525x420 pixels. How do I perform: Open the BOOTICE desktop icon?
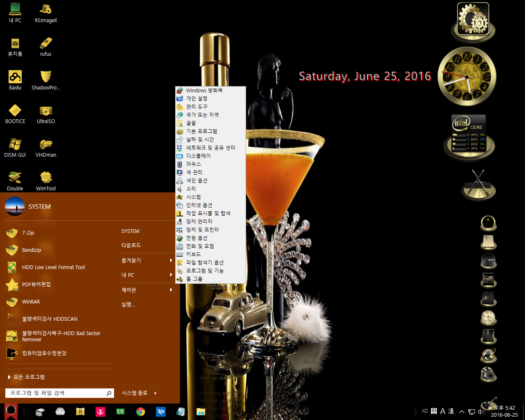(x=15, y=114)
